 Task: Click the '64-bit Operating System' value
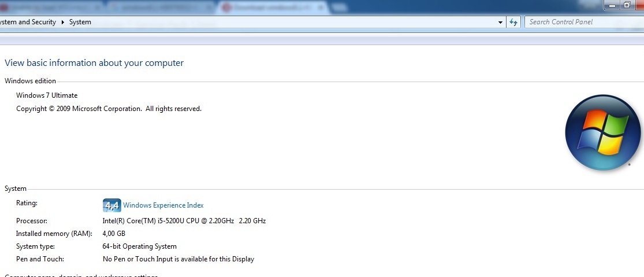[x=140, y=246]
